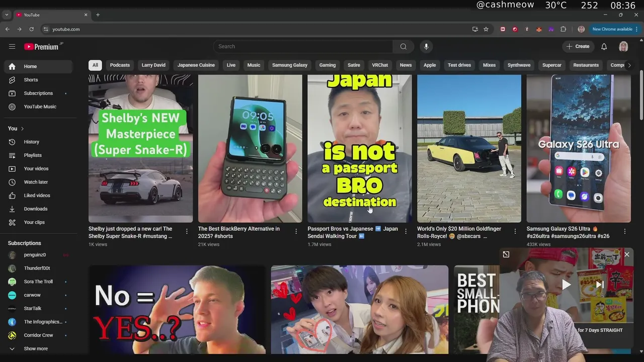Open the 'No = YES..?' video thumbnail

[178, 310]
